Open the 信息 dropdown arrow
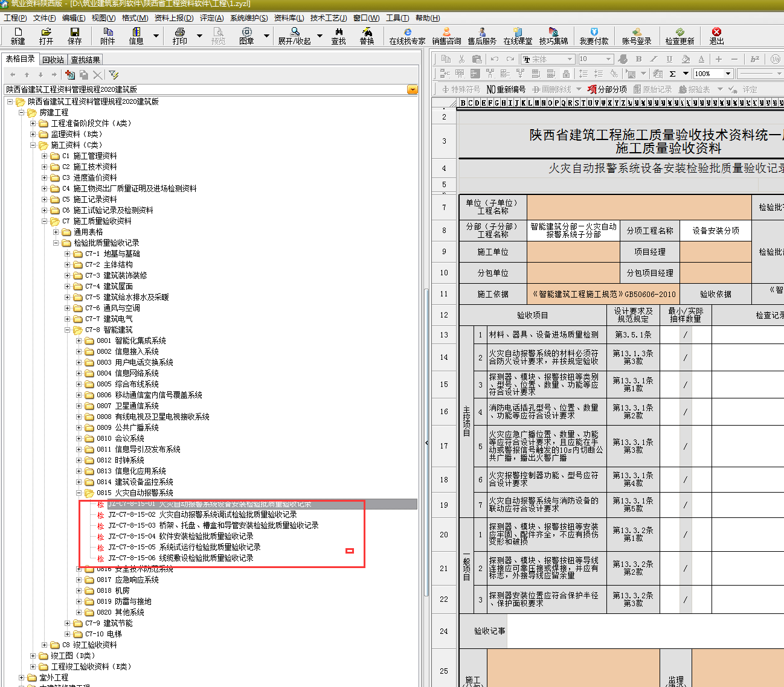This screenshot has height=687, width=784. [x=156, y=36]
